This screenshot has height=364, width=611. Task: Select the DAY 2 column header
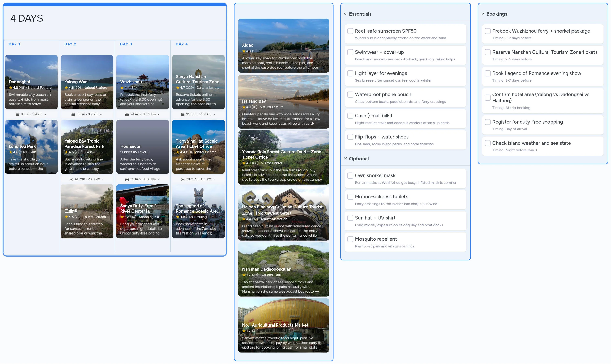[x=70, y=44]
